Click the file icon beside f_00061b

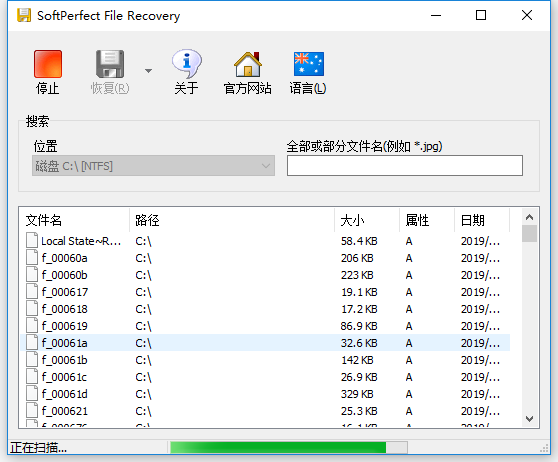32,359
